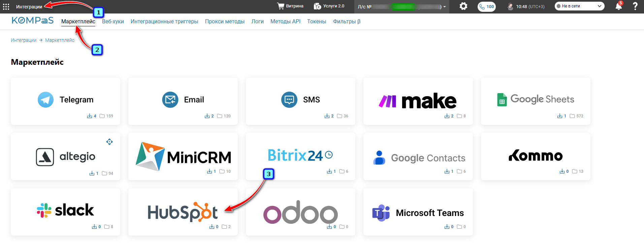Open the SMS integration card

(x=300, y=101)
